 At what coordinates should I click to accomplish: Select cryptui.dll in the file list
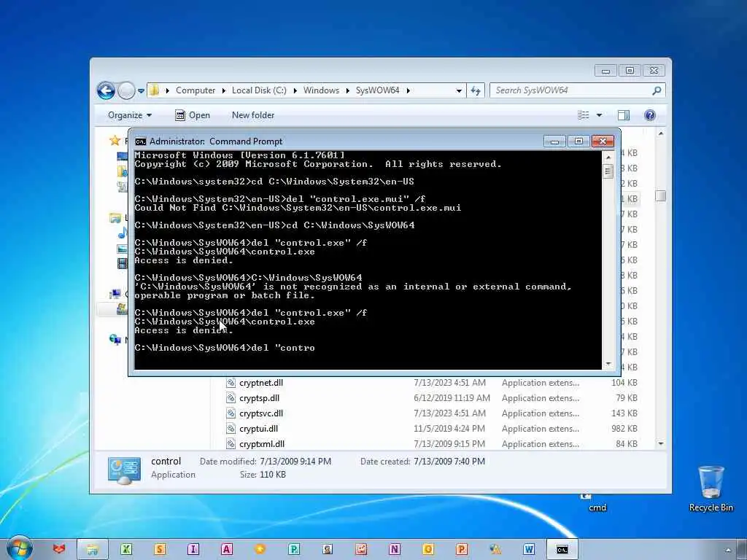(259, 429)
